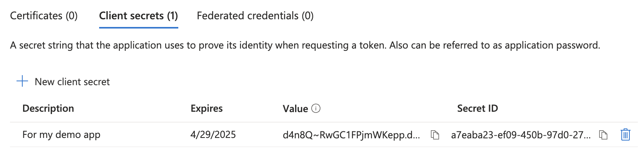644x168 pixels.
Task: Click the 'requesting a token' phrase in the explanation
Action: click(x=342, y=45)
